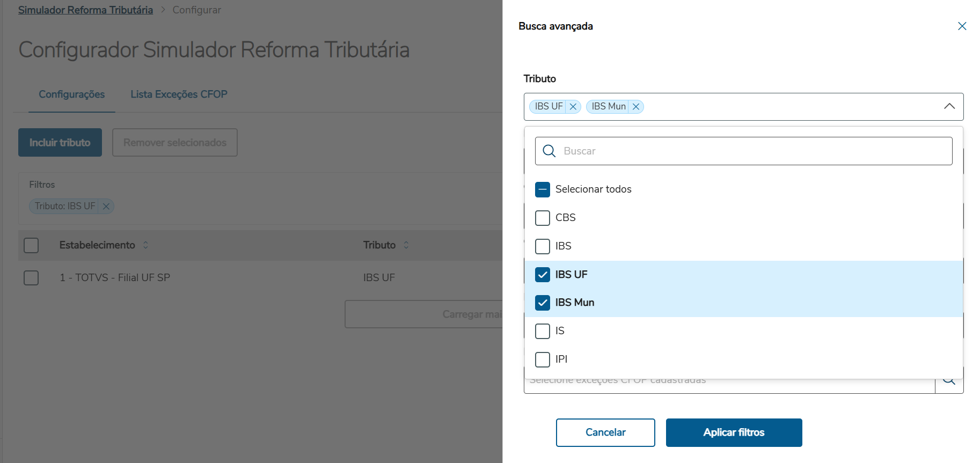The width and height of the screenshot is (980, 463).
Task: Click the magnifier icon in Buscar field
Action: point(549,151)
